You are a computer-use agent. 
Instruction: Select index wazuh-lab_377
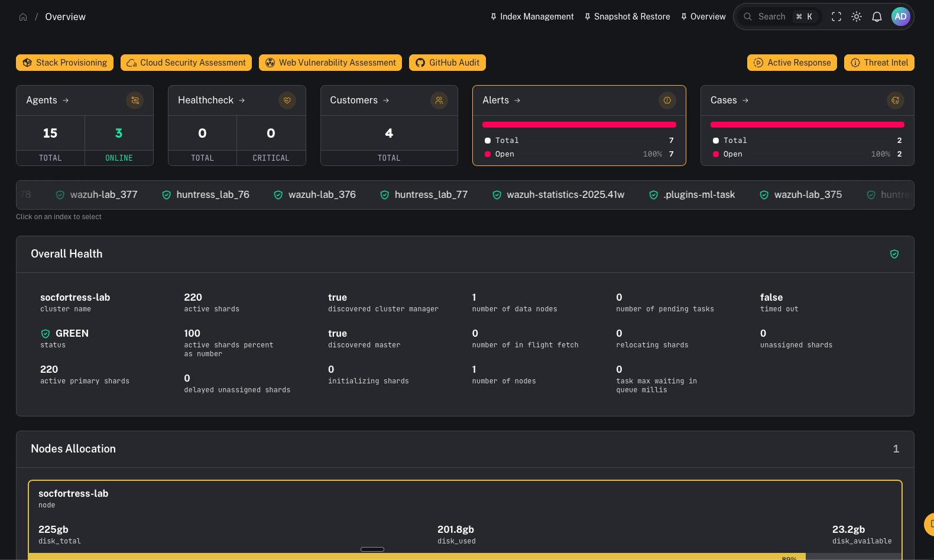(x=96, y=195)
